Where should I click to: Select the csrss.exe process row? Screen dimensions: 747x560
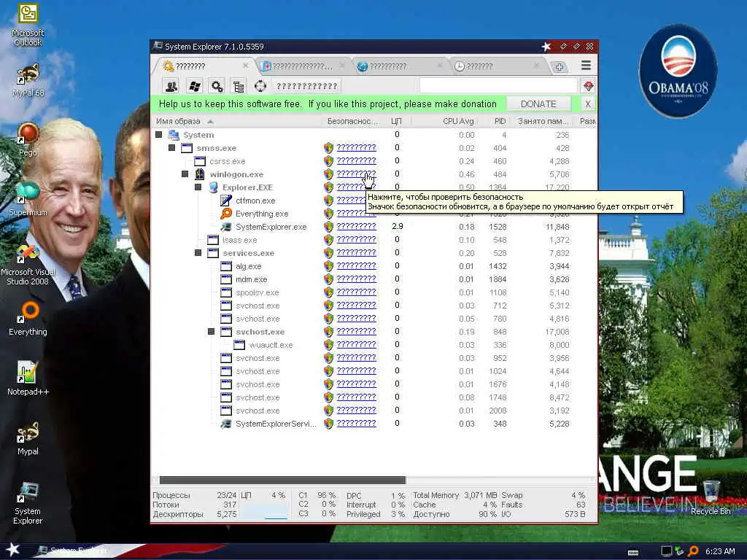coord(374,161)
